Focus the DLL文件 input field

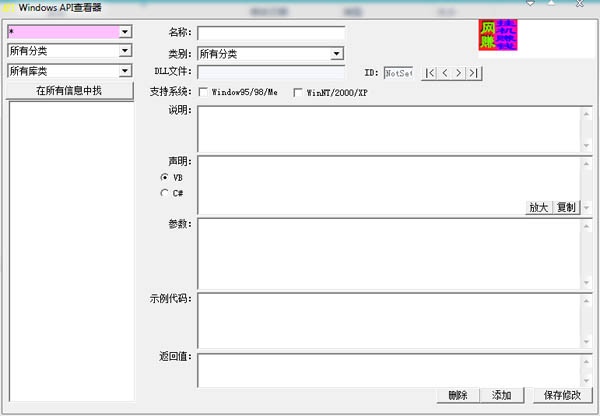(x=271, y=72)
